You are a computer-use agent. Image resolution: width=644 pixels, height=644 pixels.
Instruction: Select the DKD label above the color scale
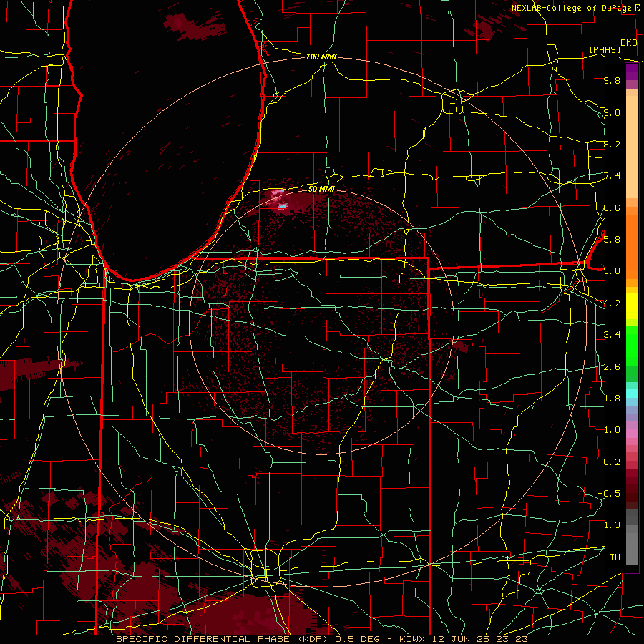coord(628,43)
